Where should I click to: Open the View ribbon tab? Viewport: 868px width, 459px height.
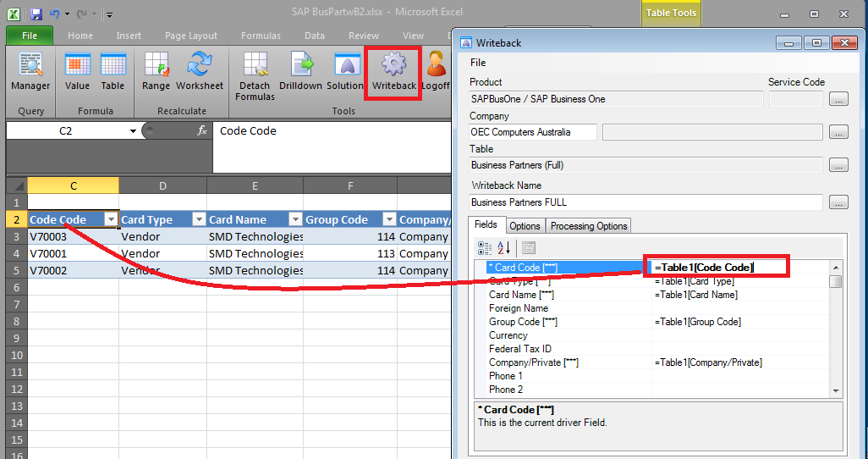pos(413,36)
